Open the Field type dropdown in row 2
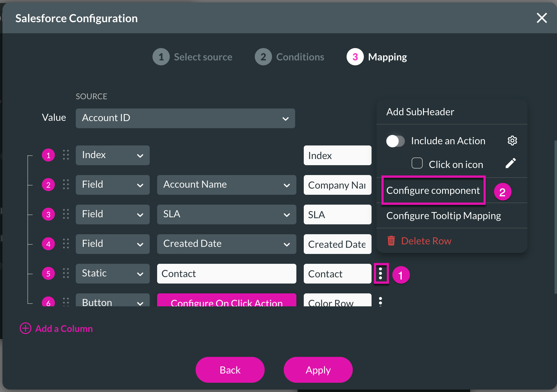The image size is (557, 392). 113,185
